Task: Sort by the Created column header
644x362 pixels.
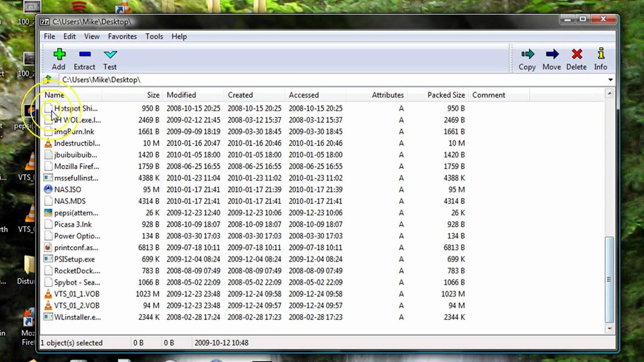Action: tap(254, 95)
